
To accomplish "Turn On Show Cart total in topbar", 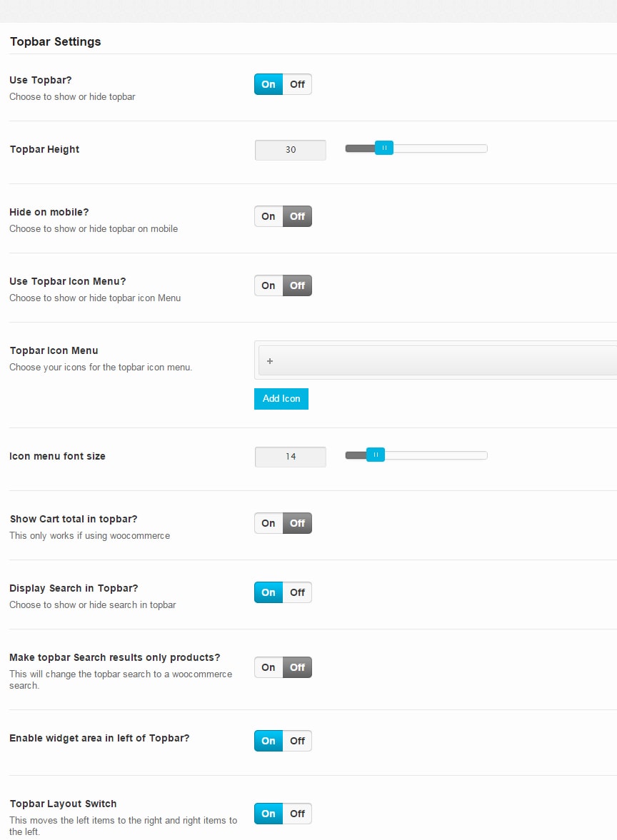I will 269,523.
